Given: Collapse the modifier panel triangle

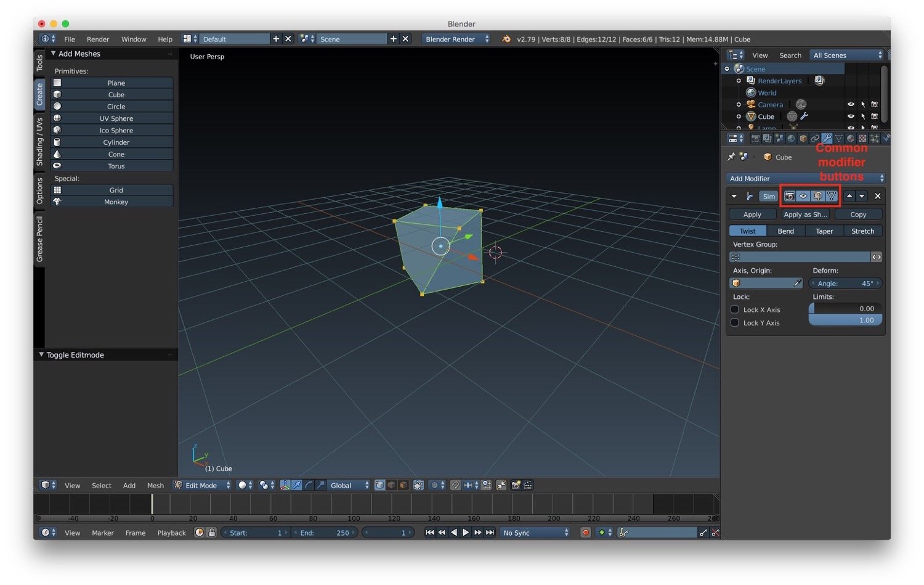Looking at the screenshot, I should point(734,196).
